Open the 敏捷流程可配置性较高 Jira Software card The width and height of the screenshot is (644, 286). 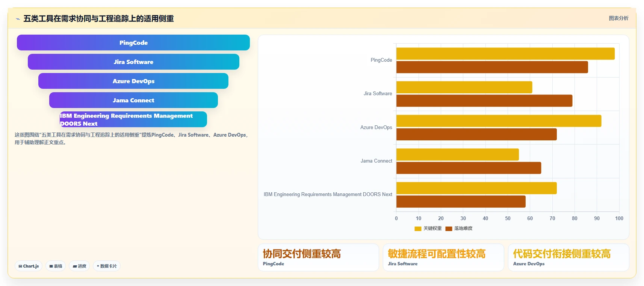pyautogui.click(x=443, y=257)
